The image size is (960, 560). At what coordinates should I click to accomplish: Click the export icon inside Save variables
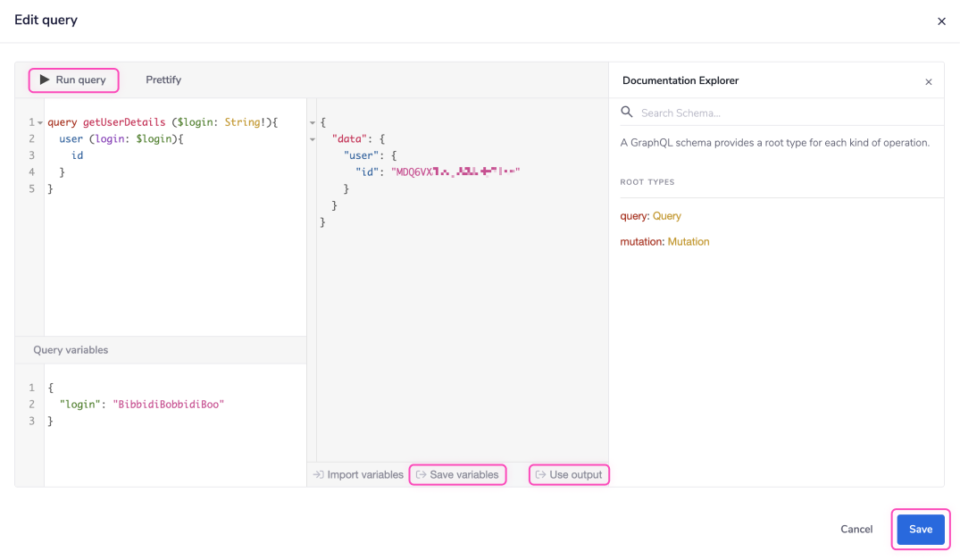[420, 474]
